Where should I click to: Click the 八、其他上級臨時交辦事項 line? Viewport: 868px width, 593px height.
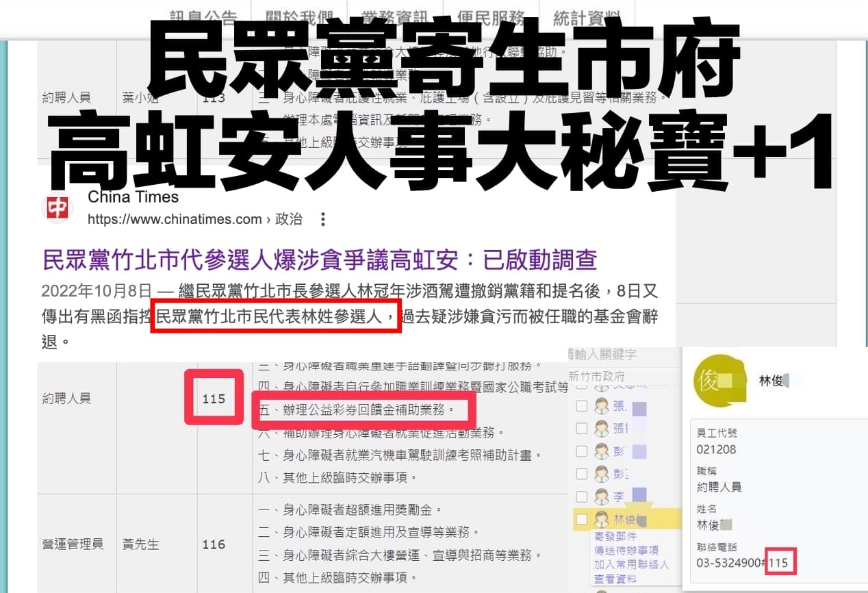pos(337,477)
